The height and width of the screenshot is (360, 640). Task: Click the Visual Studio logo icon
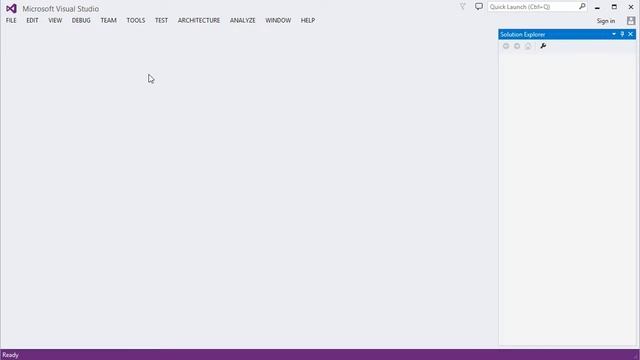pos(11,8)
